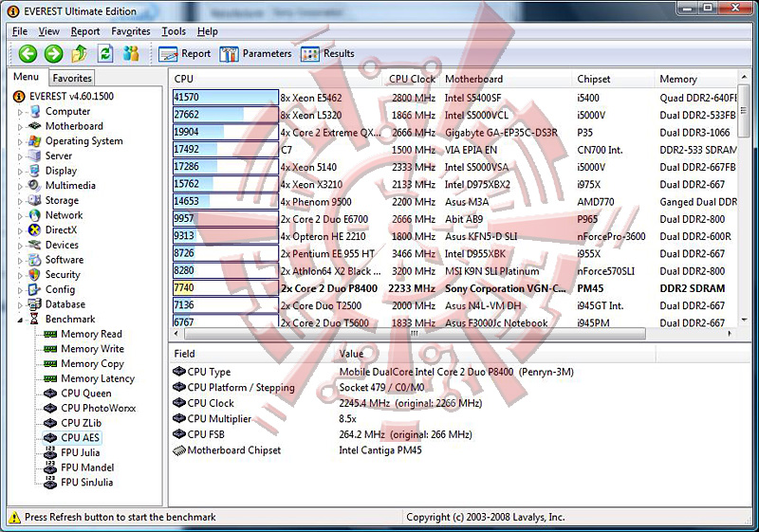Click the green Forward arrow button
Image resolution: width=759 pixels, height=532 pixels.
[x=54, y=54]
